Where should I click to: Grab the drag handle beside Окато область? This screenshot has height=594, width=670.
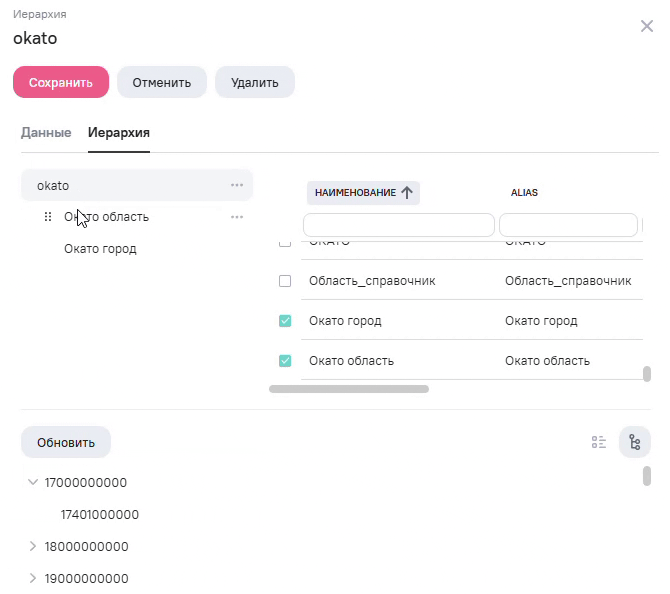(48, 217)
